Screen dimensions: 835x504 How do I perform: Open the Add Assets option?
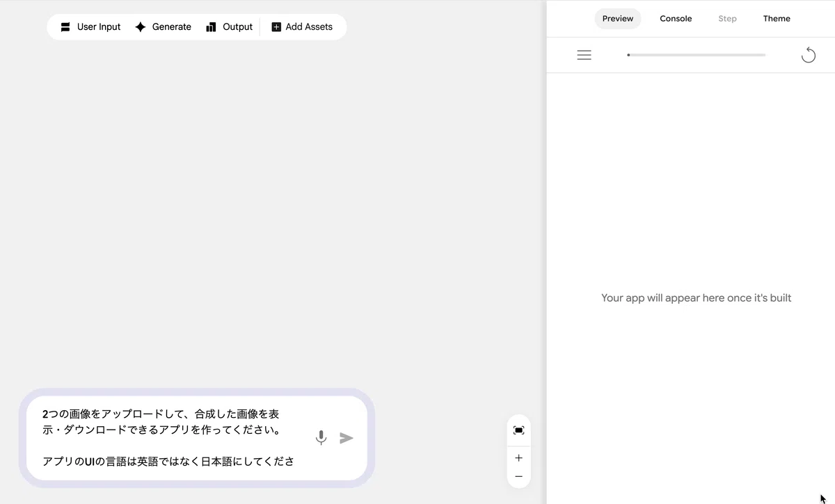tap(302, 27)
